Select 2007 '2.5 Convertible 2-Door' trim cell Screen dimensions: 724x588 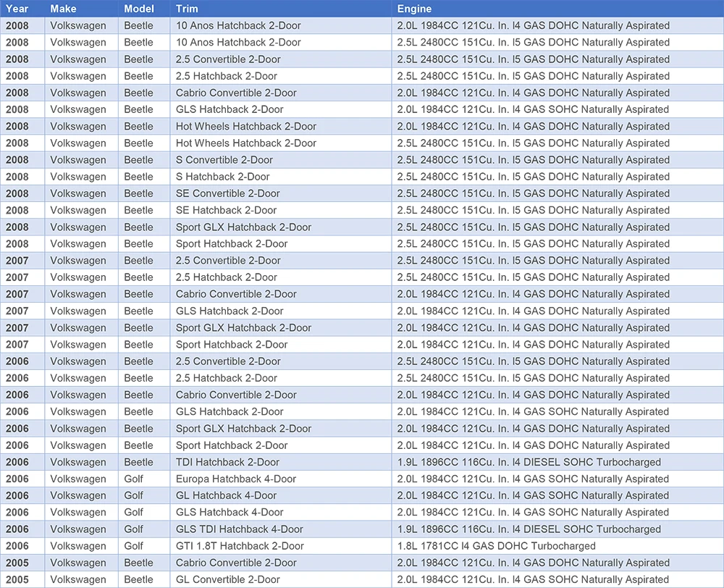point(281,261)
